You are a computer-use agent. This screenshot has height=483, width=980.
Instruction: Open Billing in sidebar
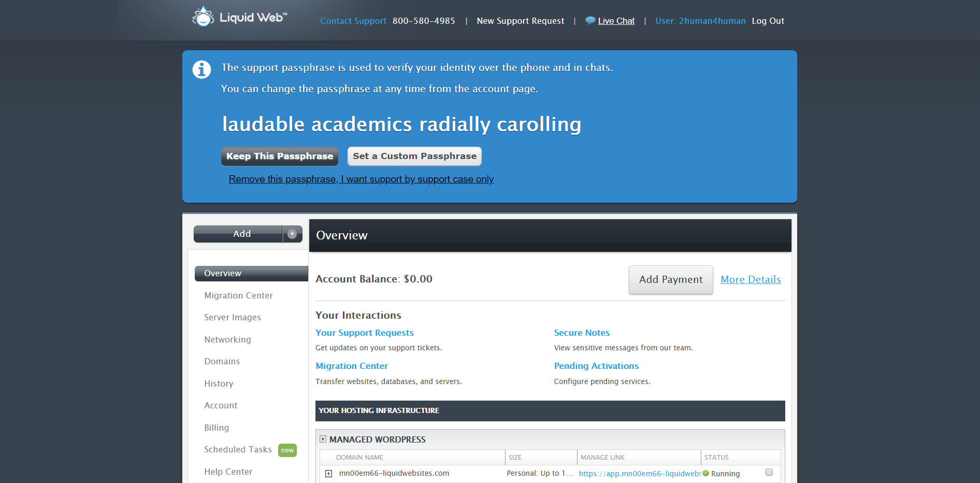pyautogui.click(x=217, y=428)
